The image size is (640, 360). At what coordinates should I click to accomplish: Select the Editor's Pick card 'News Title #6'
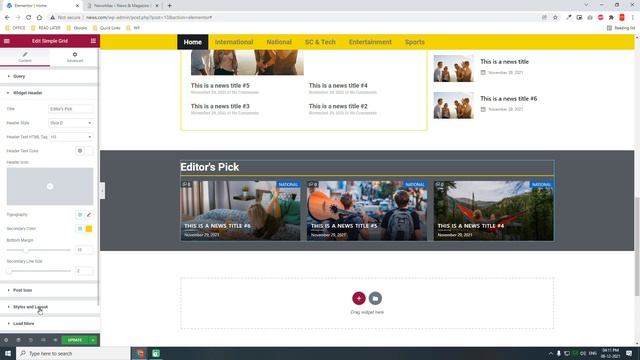click(240, 211)
